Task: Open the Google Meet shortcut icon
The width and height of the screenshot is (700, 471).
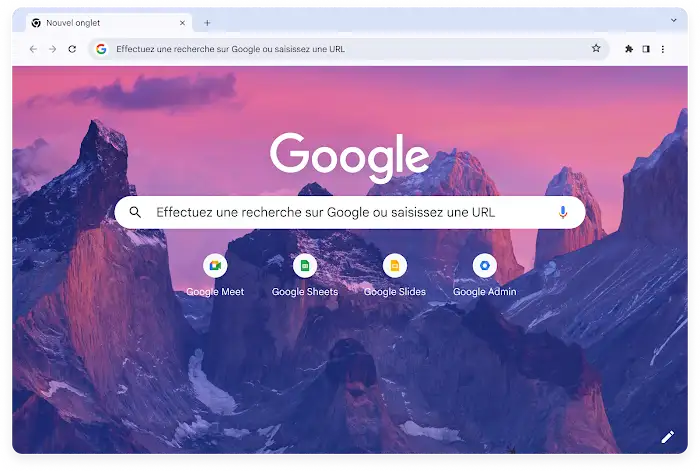Action: (215, 266)
